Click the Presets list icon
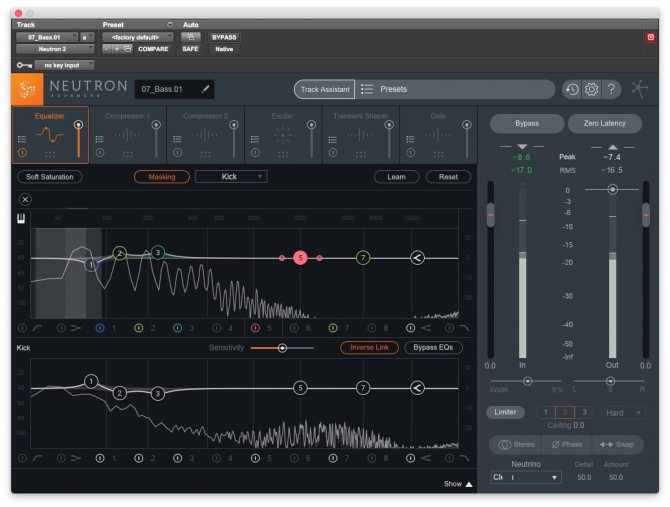Image resolution: width=670 pixels, height=507 pixels. (367, 89)
